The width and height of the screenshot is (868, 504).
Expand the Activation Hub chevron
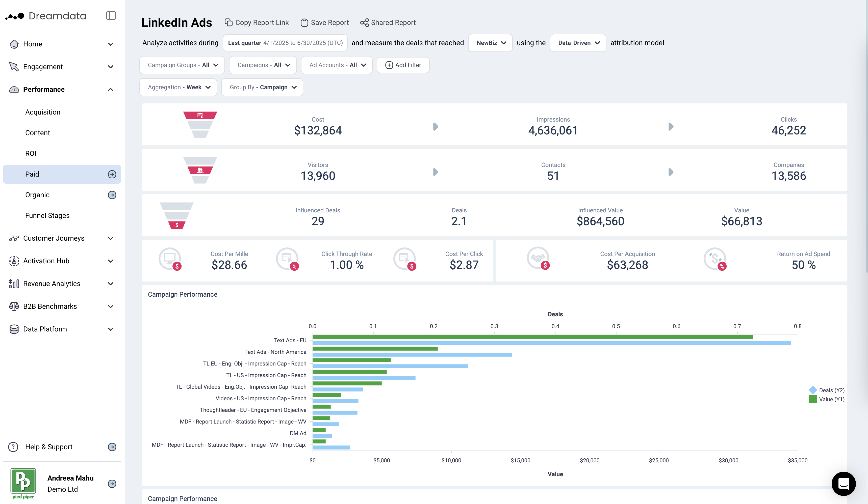[x=111, y=261]
